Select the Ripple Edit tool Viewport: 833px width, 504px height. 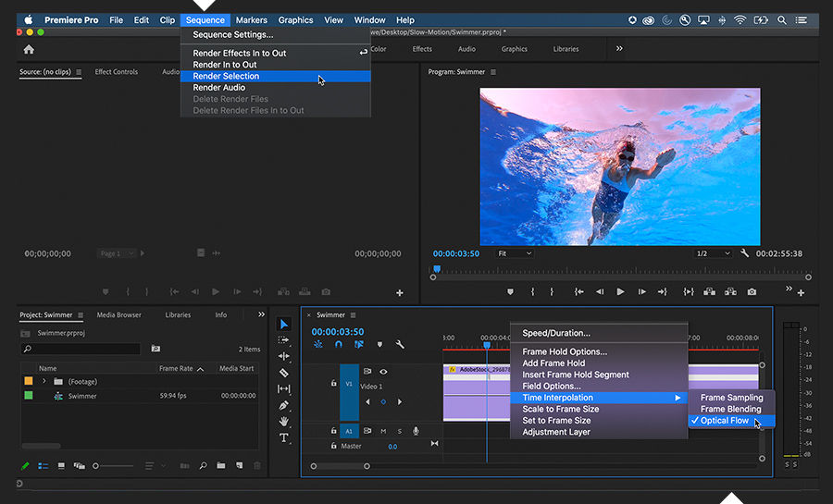(284, 356)
